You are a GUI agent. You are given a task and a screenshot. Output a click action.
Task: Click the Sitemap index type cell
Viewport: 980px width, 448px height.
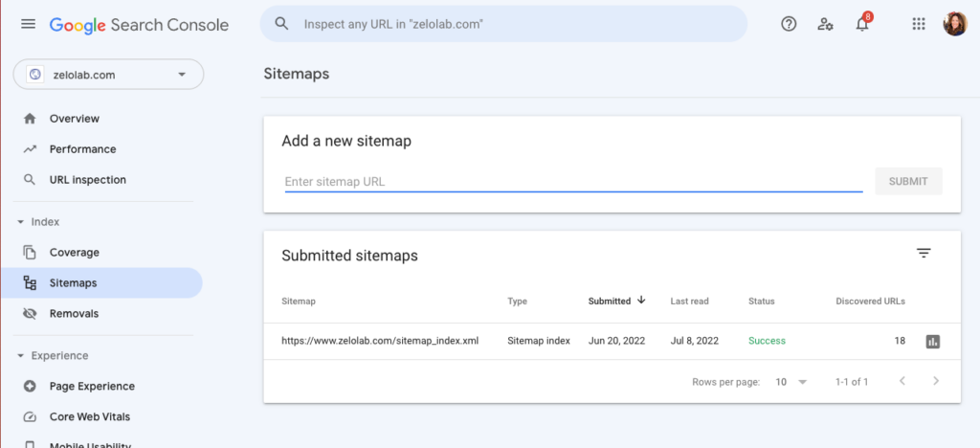[539, 341]
